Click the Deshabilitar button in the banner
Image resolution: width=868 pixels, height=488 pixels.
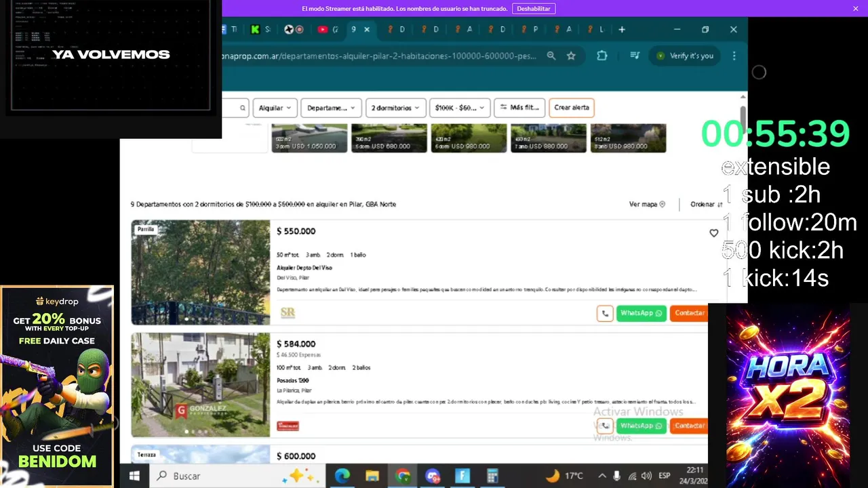point(534,8)
